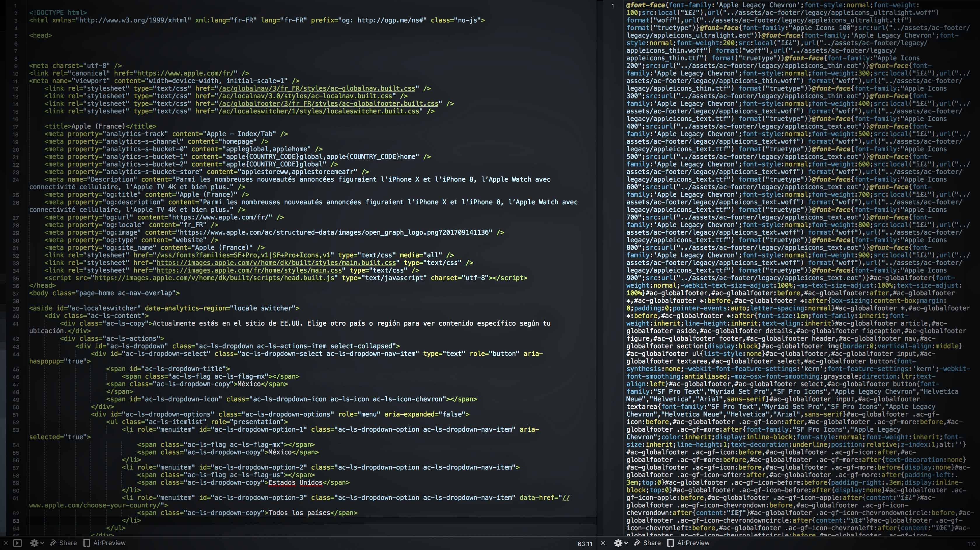This screenshot has width=980, height=550.
Task: Close the right editor pane with X
Action: (603, 543)
